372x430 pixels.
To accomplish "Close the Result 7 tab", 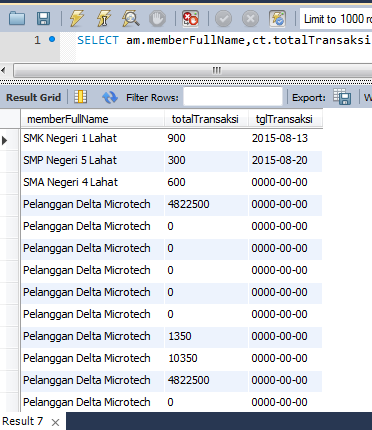I will 55,423.
